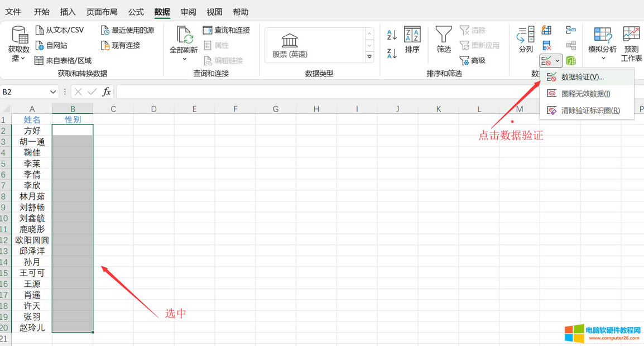Open the 审阅 ribbon tab
The height and width of the screenshot is (346, 644).
(188, 12)
